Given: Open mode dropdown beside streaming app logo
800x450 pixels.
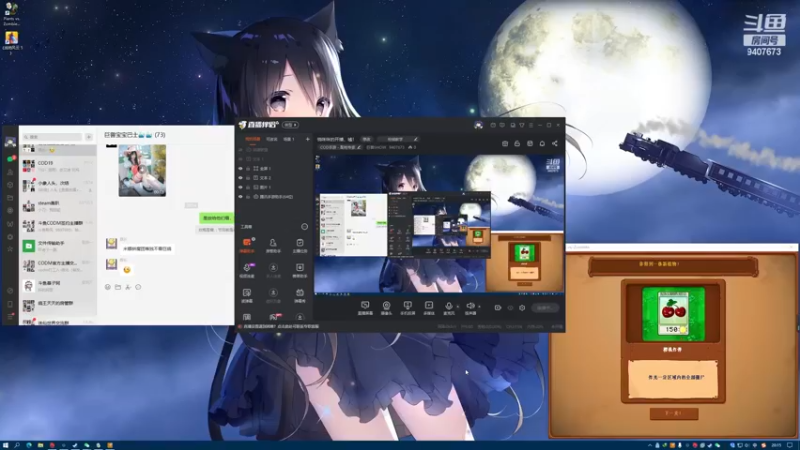Looking at the screenshot, I should pos(290,125).
